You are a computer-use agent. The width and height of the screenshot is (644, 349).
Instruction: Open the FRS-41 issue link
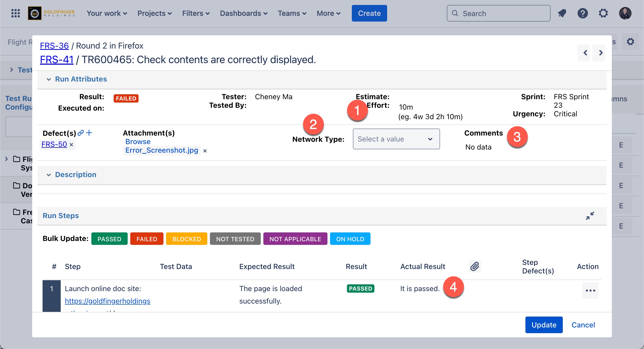57,60
